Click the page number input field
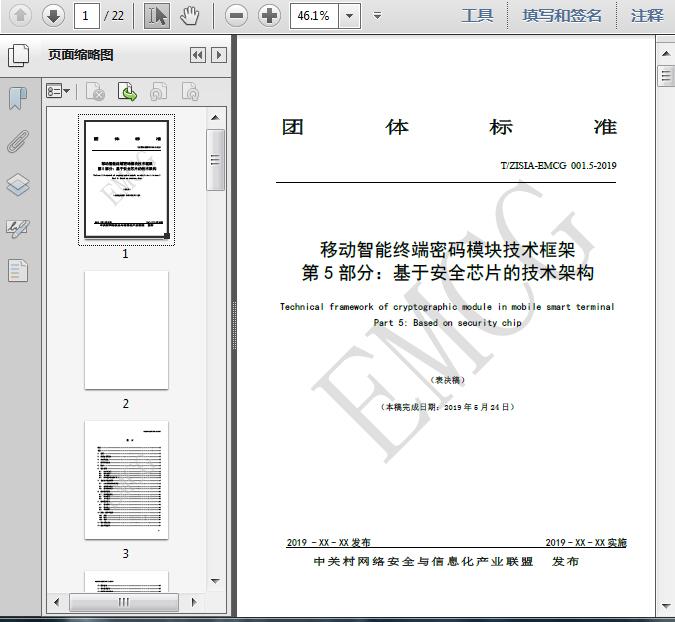 tap(87, 16)
